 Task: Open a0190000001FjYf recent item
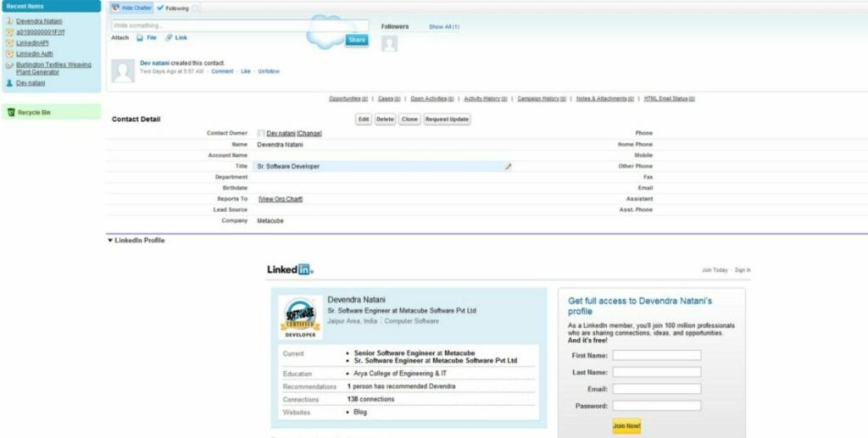[41, 32]
